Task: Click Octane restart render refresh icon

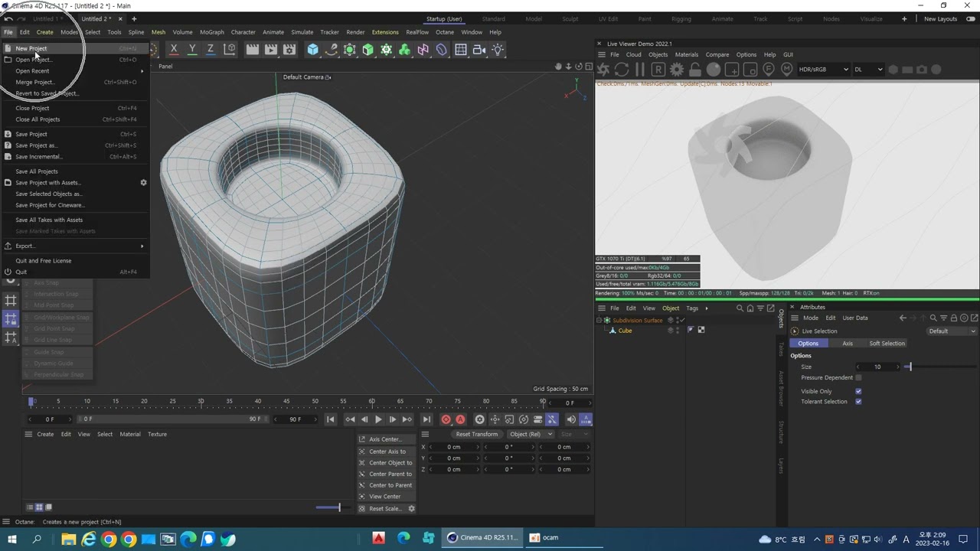Action: [x=622, y=70]
